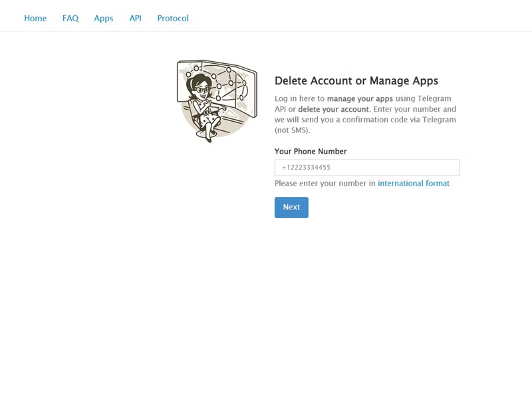
Task: Click the woman illustration image
Action: point(217,101)
